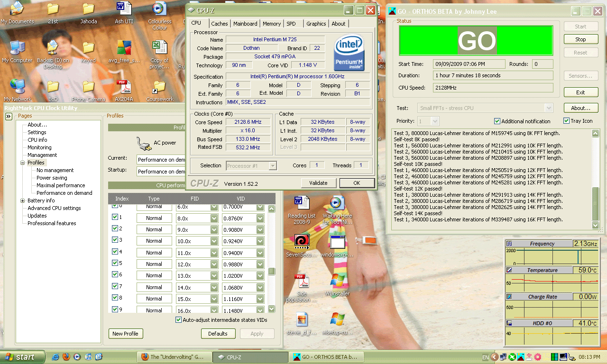Screen dimensions: 607x364
Task: Expand the Battery info tree node
Action: [22, 200]
